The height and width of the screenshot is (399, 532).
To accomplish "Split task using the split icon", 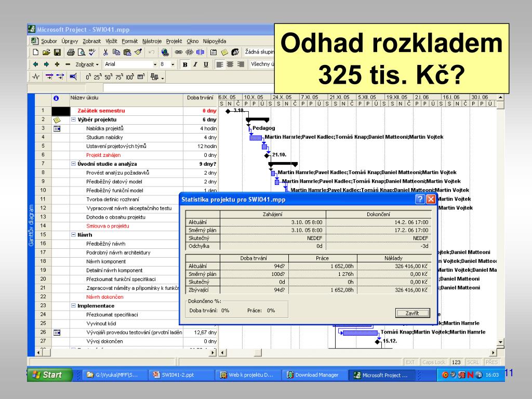I will 200,52.
